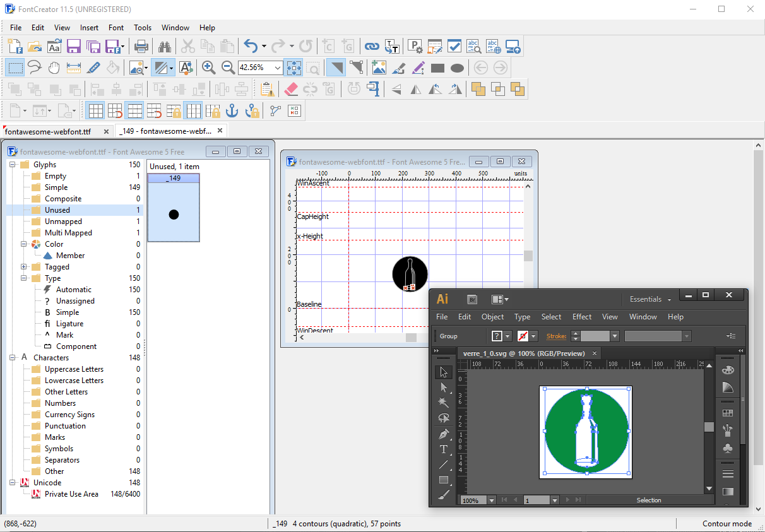This screenshot has height=532, width=765.
Task: Click the pink eraser icon
Action: tap(290, 89)
